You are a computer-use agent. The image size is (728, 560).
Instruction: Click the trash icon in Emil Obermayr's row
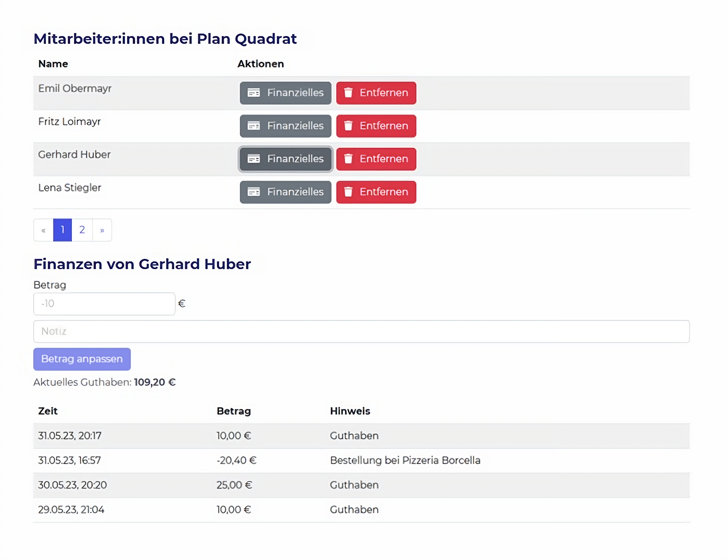tap(348, 93)
